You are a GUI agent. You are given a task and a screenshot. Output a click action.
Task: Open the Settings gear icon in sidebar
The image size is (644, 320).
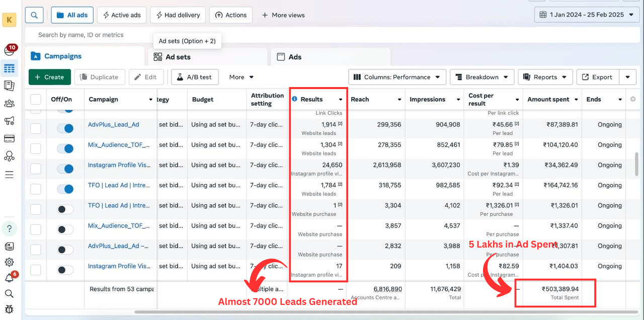[x=9, y=262]
